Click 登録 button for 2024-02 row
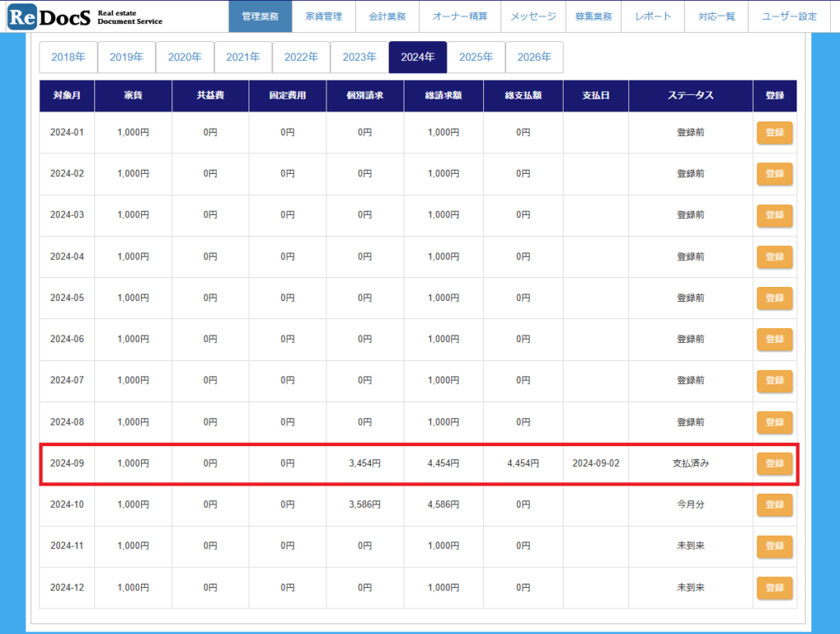840x634 pixels. [774, 174]
